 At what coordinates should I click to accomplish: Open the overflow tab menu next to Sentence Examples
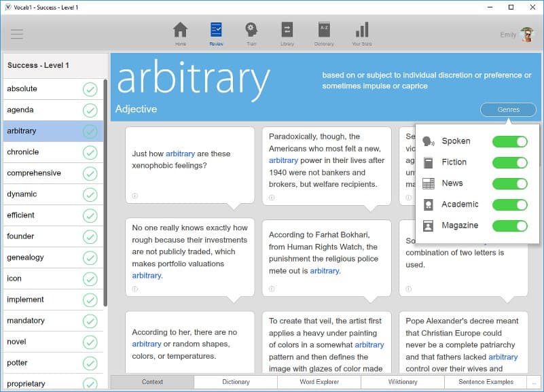[534, 382]
